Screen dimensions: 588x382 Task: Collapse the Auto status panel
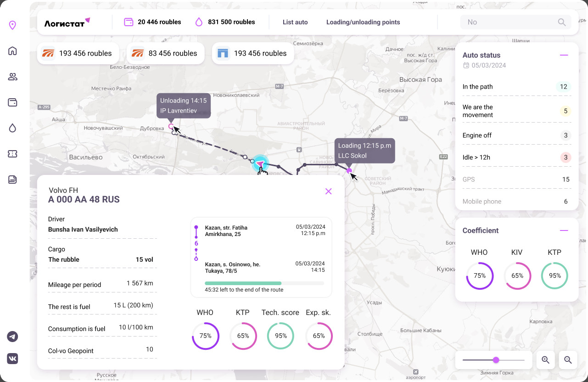pos(564,55)
